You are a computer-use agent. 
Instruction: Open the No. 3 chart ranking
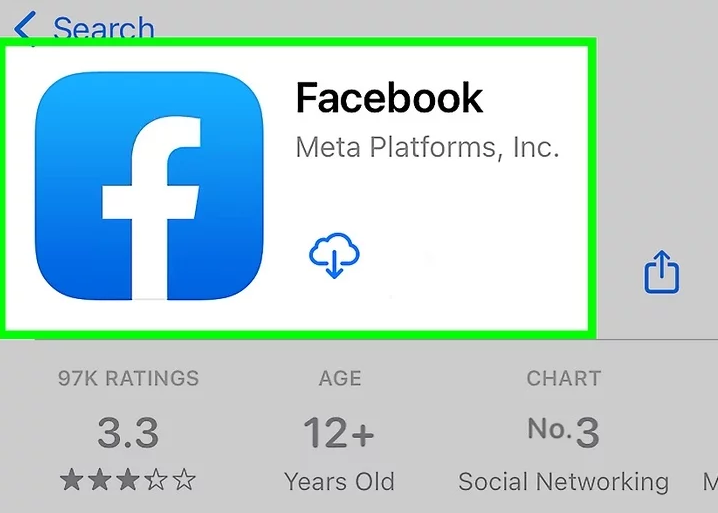pyautogui.click(x=563, y=433)
